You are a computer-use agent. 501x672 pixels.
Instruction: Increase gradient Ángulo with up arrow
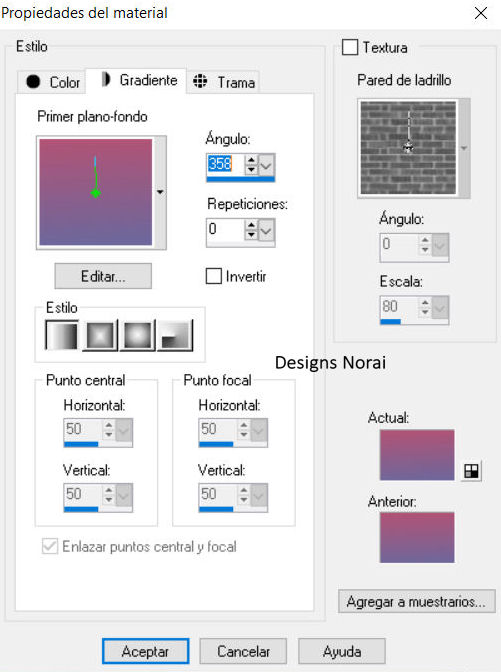pos(251,160)
